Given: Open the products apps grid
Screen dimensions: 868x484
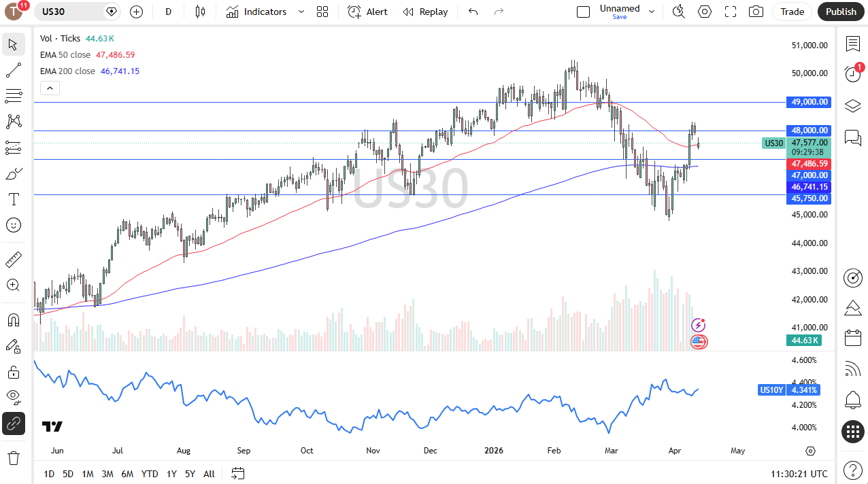Looking at the screenshot, I should [x=853, y=431].
